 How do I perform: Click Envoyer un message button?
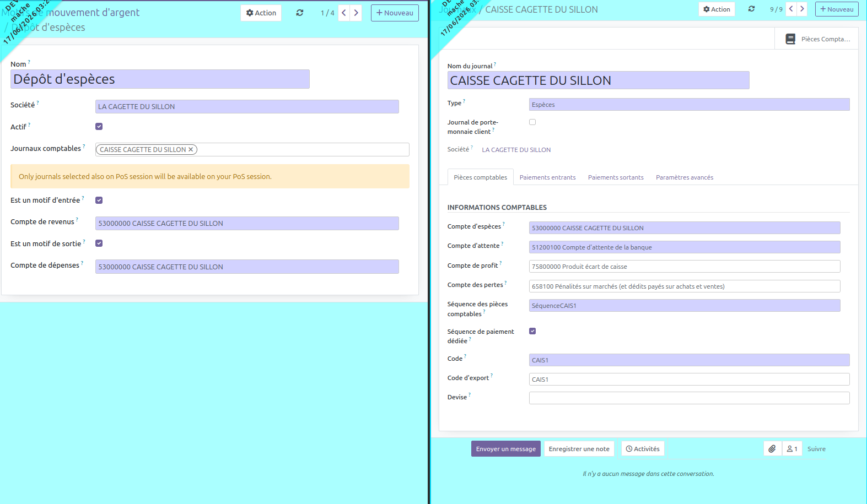coord(505,449)
